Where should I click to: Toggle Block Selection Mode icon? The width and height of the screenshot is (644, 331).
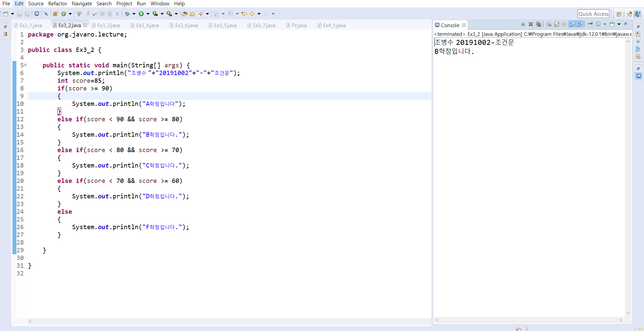[110, 14]
